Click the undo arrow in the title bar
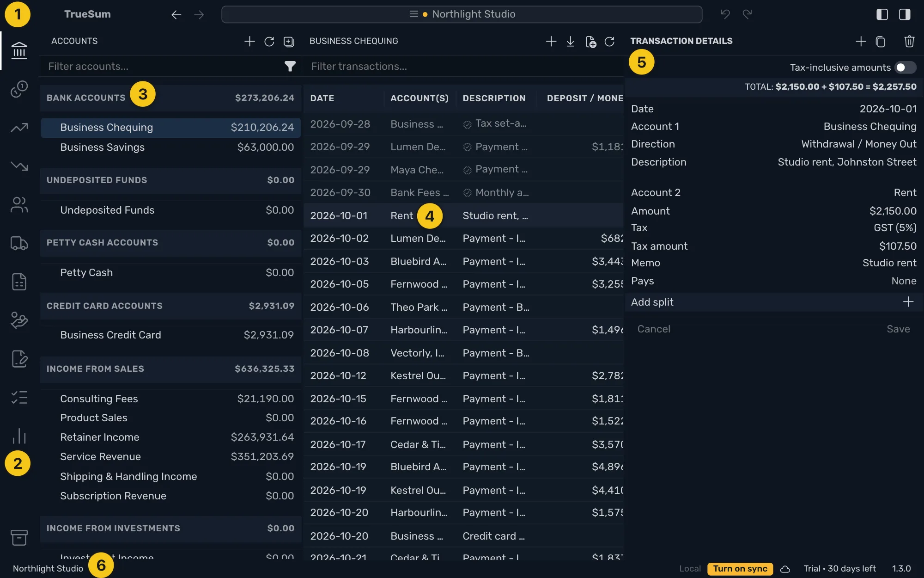Viewport: 924px width, 578px height. click(725, 14)
